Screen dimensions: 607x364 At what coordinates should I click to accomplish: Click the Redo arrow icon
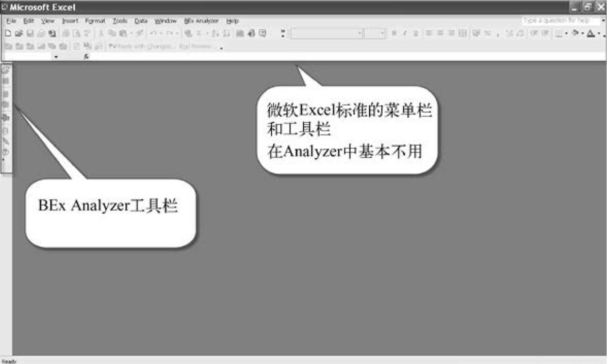coord(169,34)
